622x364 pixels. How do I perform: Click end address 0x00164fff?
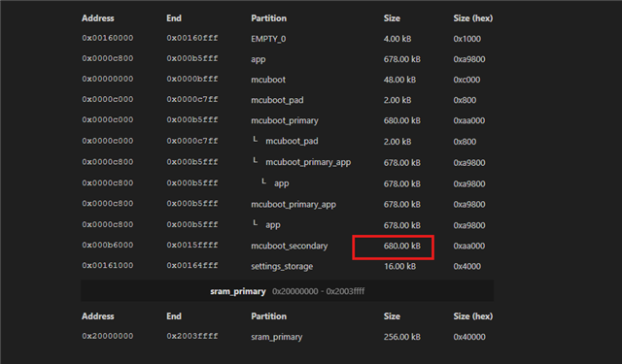point(192,265)
